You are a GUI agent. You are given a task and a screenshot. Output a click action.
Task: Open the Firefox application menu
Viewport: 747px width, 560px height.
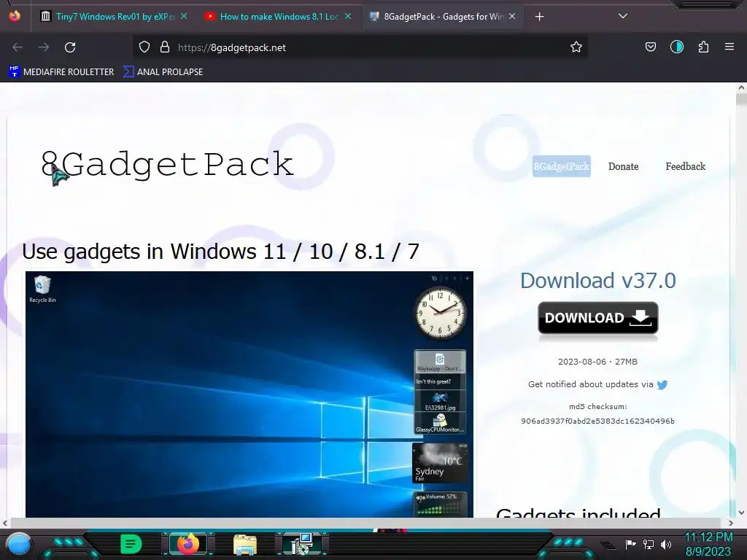[x=729, y=47]
